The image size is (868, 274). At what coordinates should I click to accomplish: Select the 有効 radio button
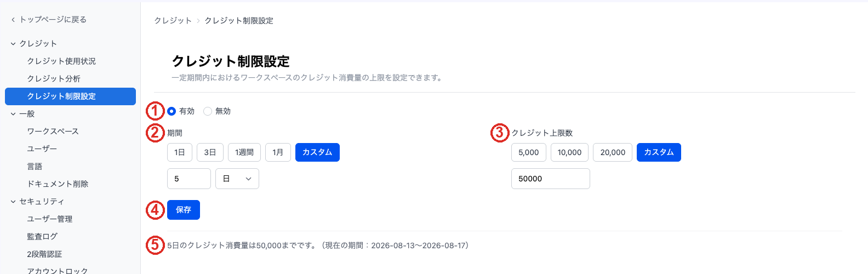point(172,111)
